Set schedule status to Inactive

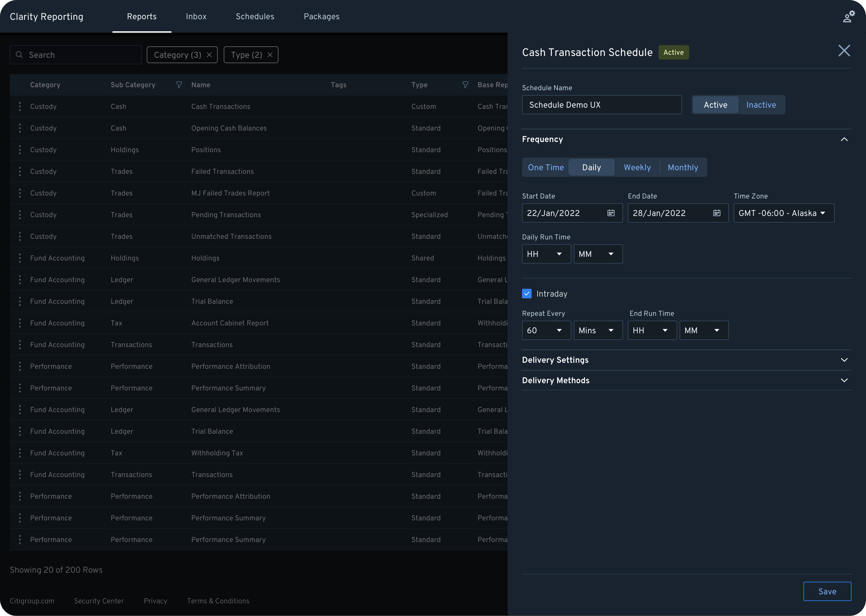[x=761, y=105]
